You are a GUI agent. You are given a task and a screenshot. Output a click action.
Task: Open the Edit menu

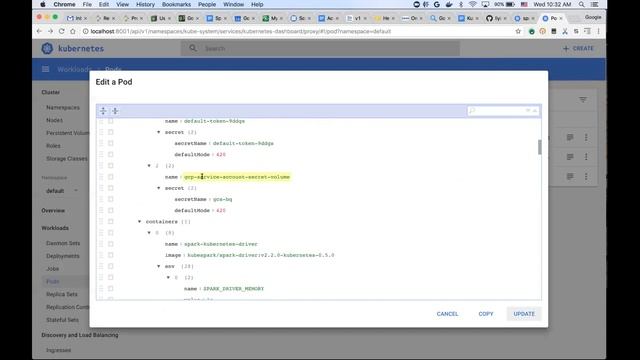pyautogui.click(x=104, y=4)
